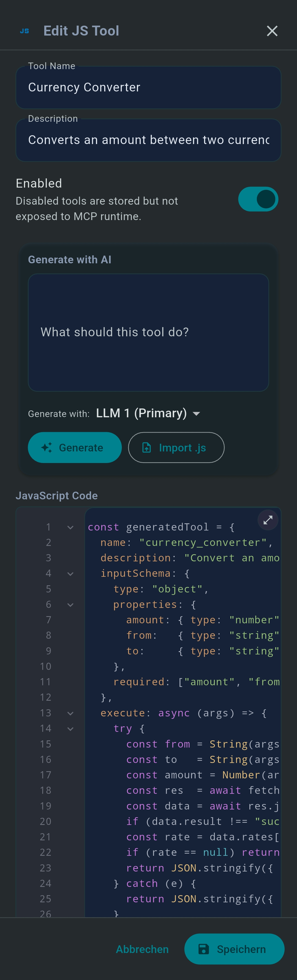This screenshot has height=980, width=297.
Task: Click code line starting 'description:'
Action: coord(190,558)
